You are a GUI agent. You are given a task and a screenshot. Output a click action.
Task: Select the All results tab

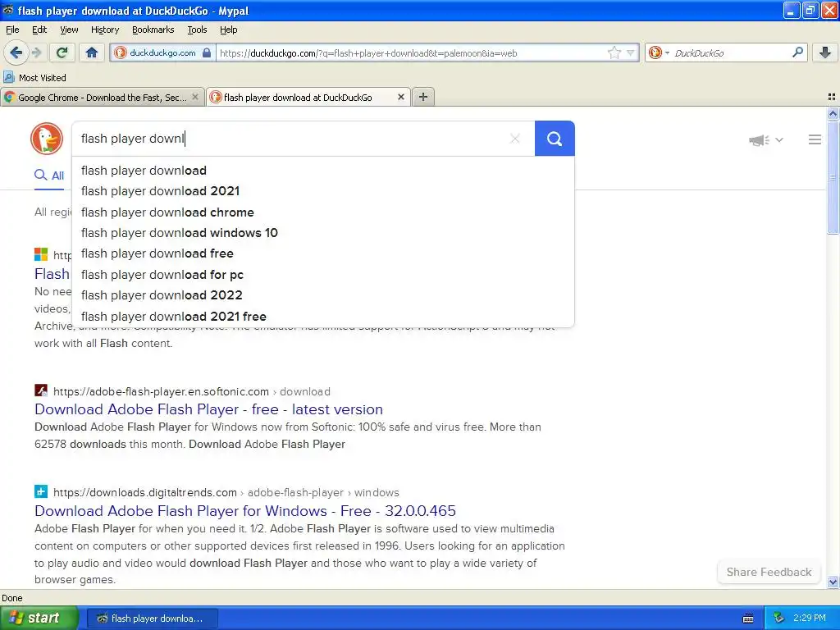click(x=49, y=176)
